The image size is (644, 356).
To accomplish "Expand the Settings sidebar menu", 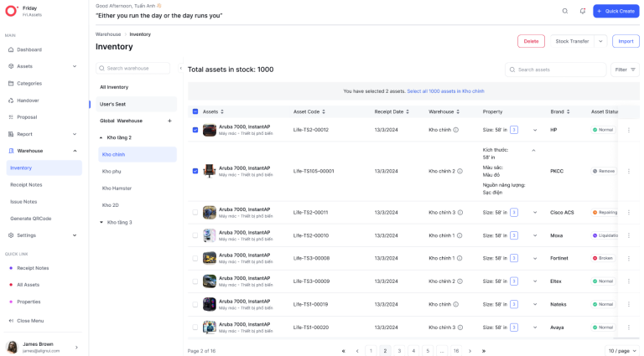I will pyautogui.click(x=75, y=235).
